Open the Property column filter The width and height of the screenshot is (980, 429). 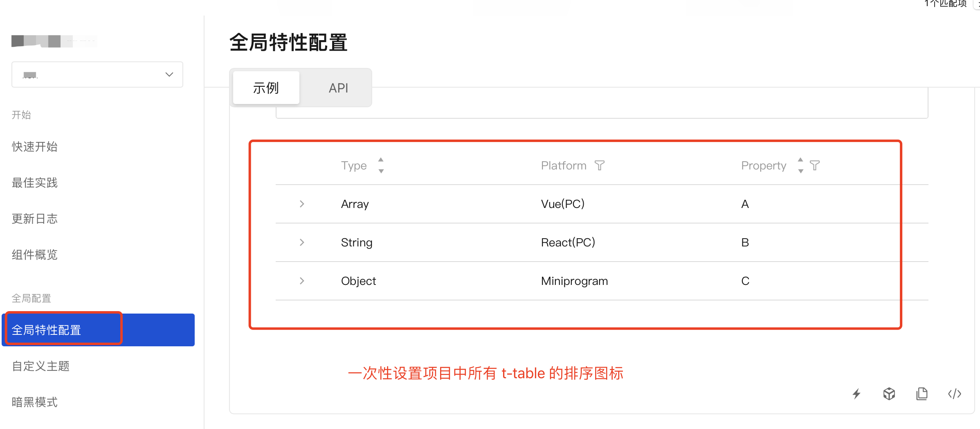[x=815, y=165]
